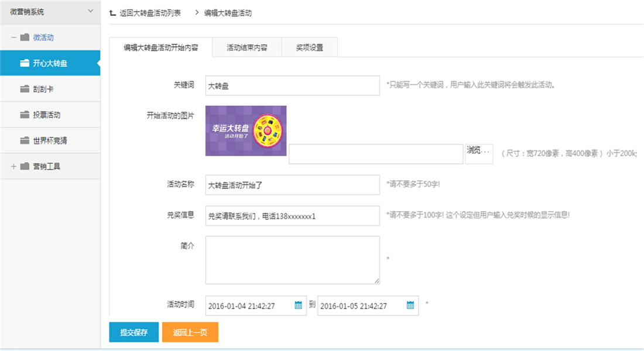Click the 关键词 input field
644x351 pixels.
click(x=292, y=85)
